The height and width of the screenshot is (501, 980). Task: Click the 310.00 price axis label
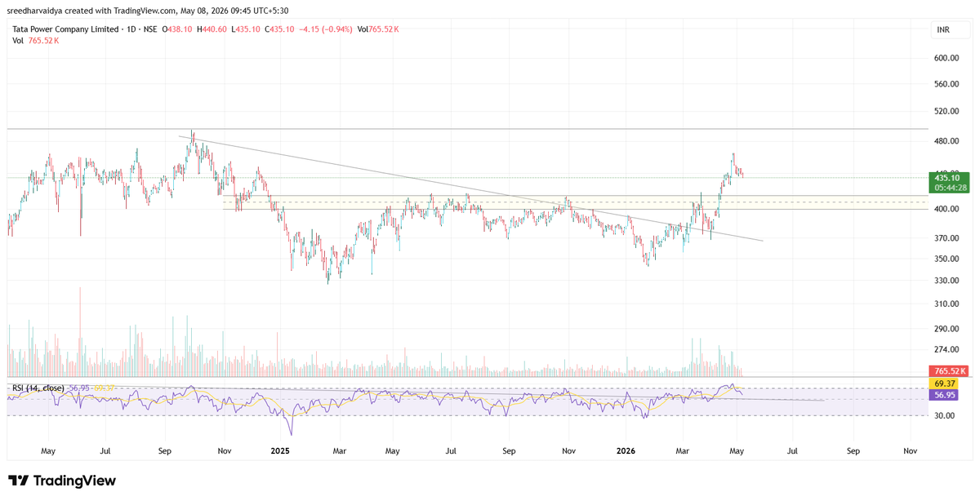pyautogui.click(x=946, y=304)
